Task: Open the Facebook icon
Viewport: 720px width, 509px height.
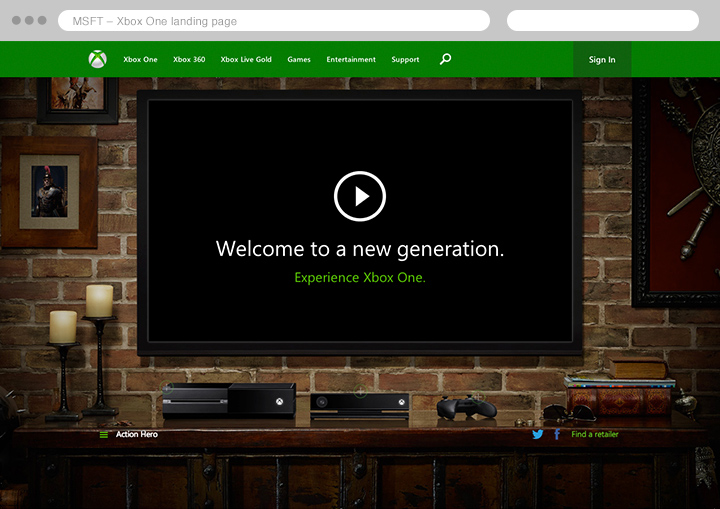Action: tap(557, 434)
